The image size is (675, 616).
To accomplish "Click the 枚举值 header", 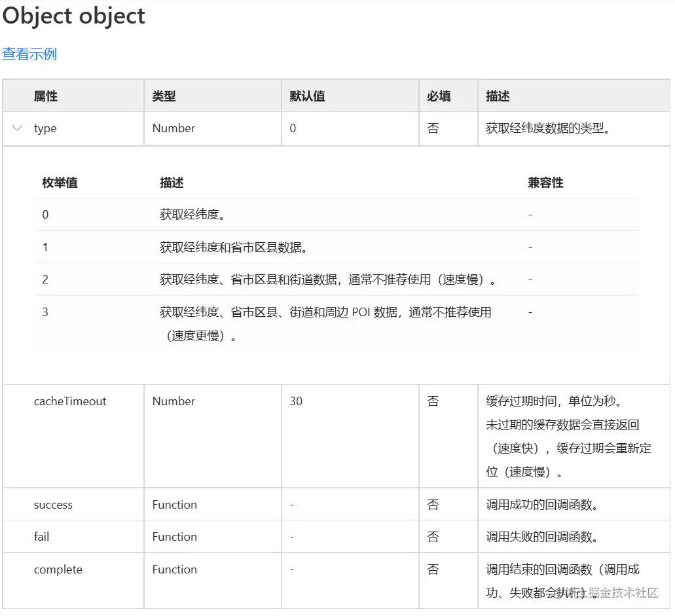I will pyautogui.click(x=60, y=183).
